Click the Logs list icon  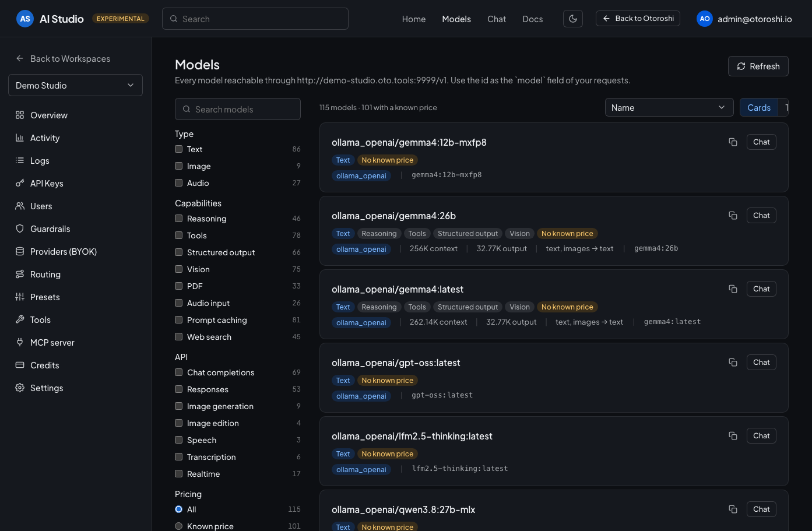(x=20, y=160)
